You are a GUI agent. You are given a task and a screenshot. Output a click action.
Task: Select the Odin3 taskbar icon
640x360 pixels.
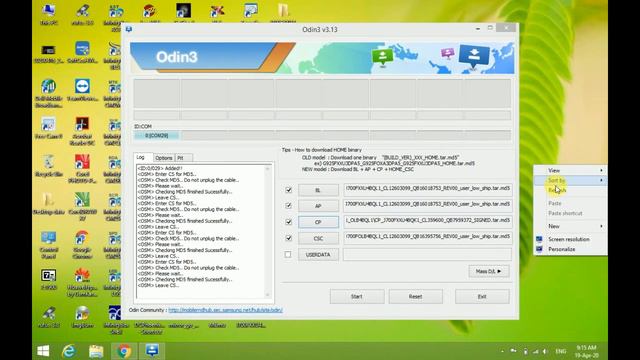coord(152,351)
